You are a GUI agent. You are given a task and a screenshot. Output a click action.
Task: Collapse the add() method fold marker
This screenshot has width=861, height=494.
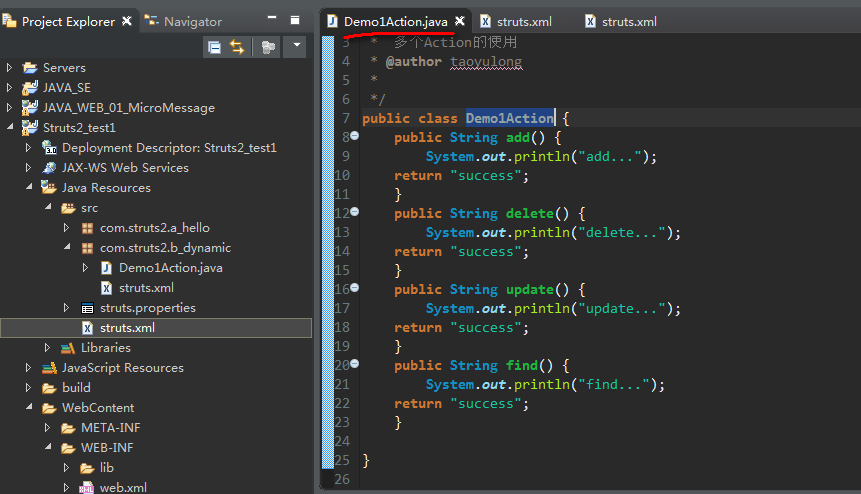[x=354, y=136]
